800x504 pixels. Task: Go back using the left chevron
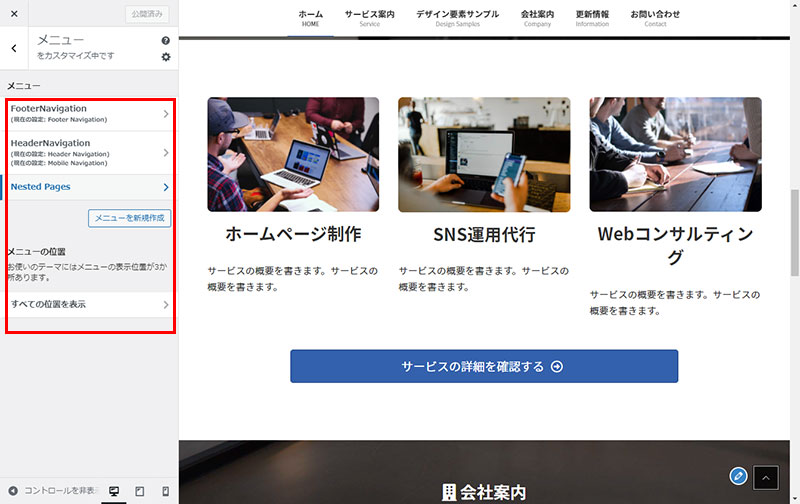tap(14, 48)
